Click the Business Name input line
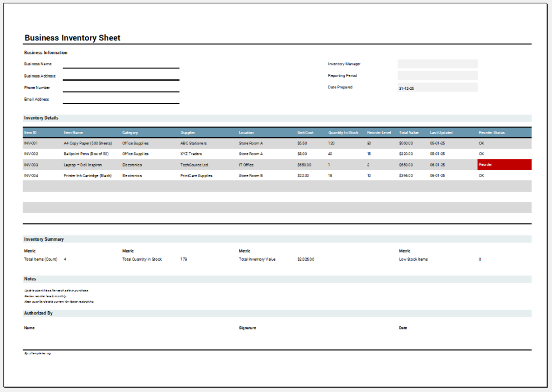Image resolution: width=552 pixels, height=392 pixels. point(121,67)
